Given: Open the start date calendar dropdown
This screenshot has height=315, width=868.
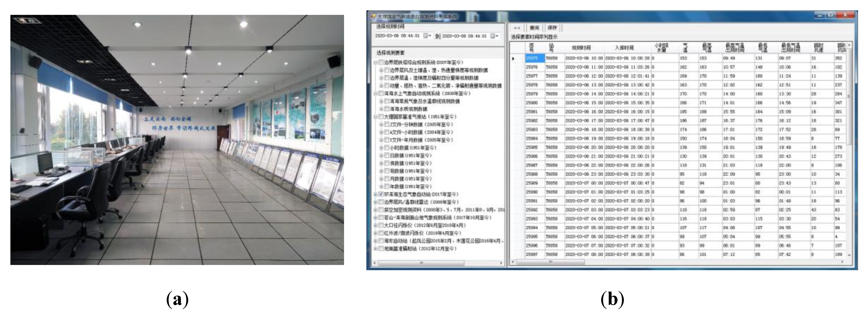Looking at the screenshot, I should (x=427, y=36).
